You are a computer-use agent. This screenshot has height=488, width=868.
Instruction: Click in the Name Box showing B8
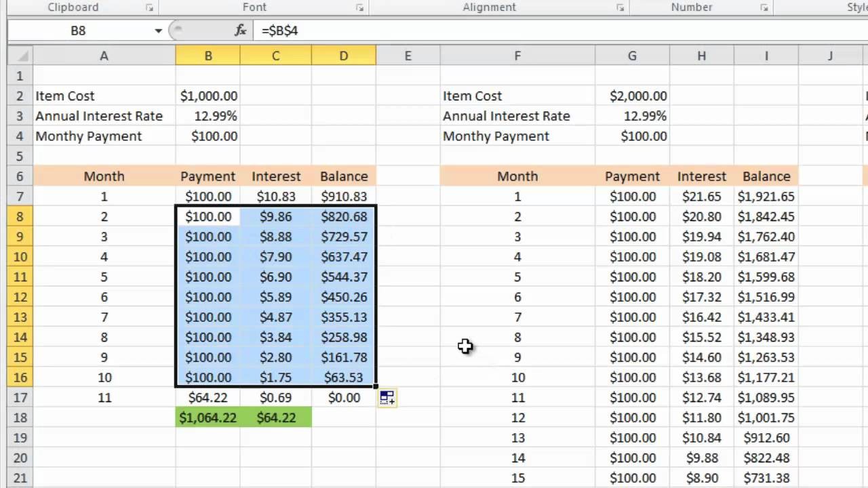click(x=79, y=30)
